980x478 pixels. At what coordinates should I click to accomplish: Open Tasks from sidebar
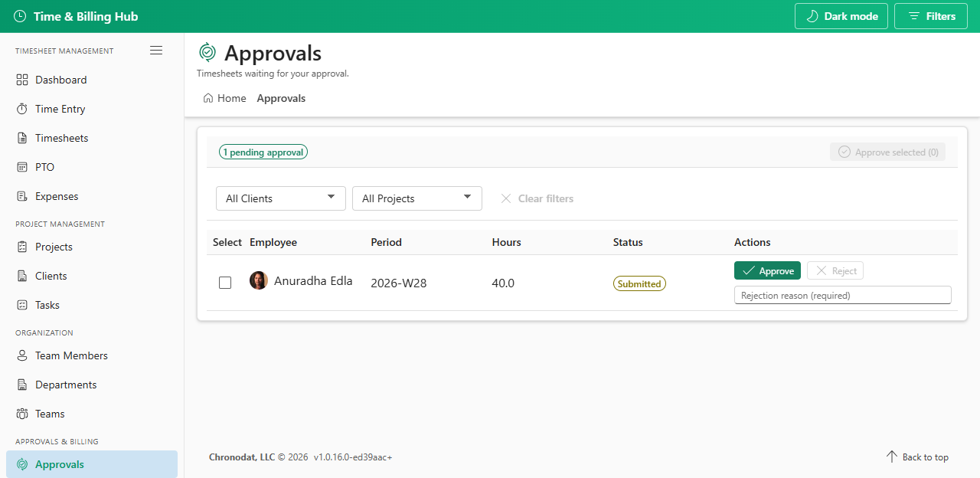[92, 305]
